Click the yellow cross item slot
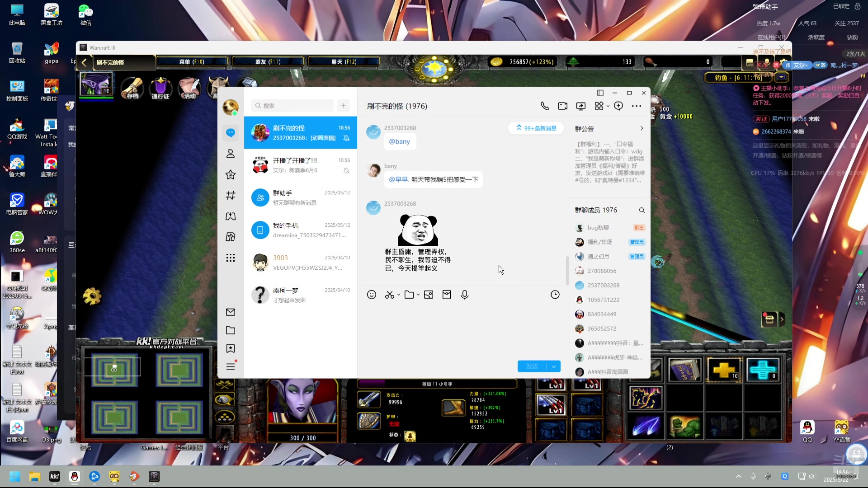This screenshot has width=868, height=488. point(724,370)
